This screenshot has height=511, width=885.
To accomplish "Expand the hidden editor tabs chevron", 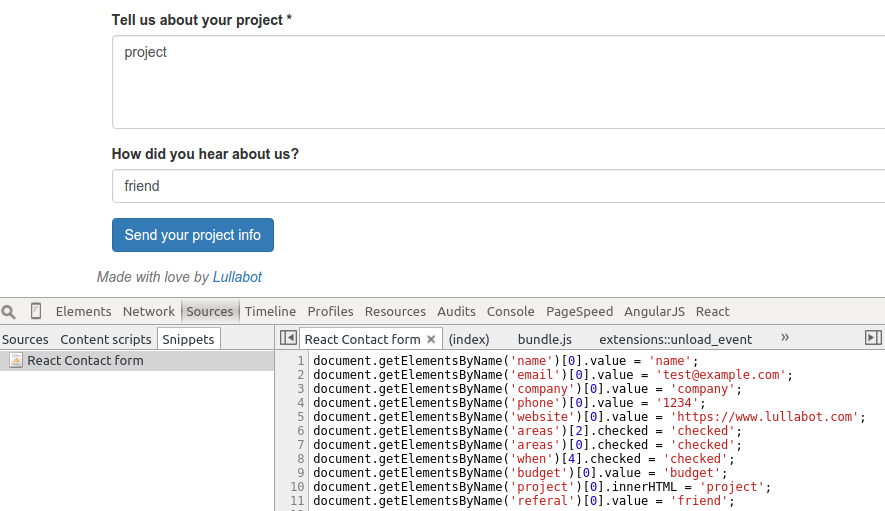I will coord(785,338).
